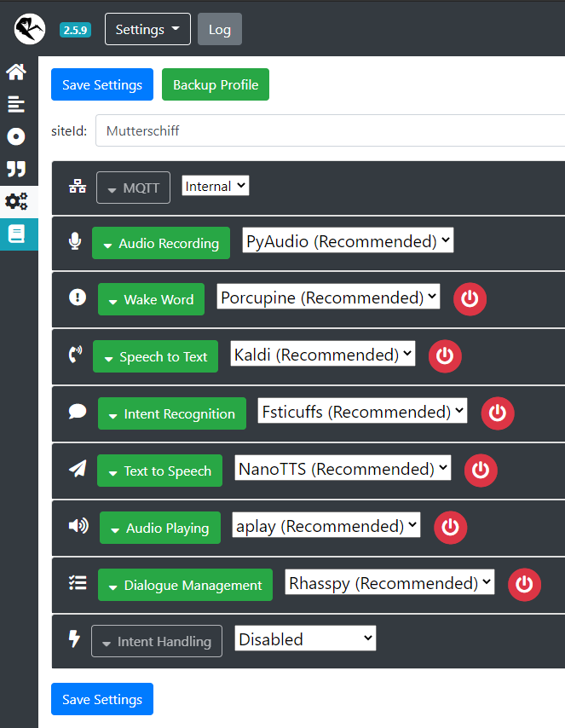Open the Intent Handling Disabled dropdown

(305, 638)
